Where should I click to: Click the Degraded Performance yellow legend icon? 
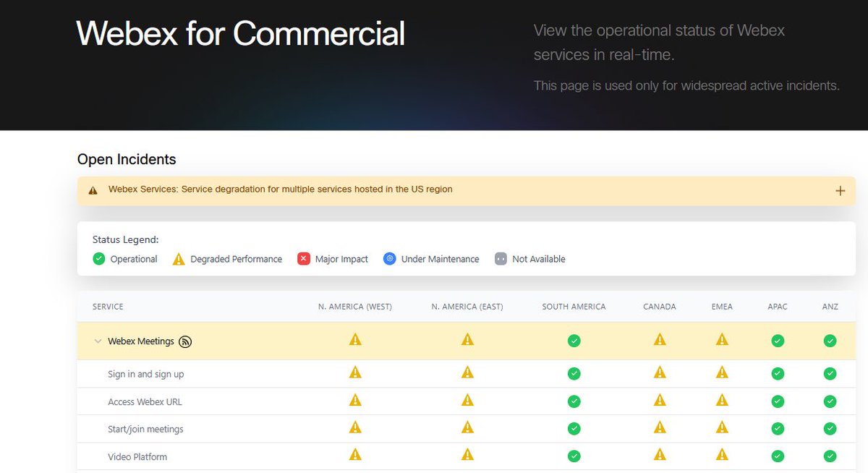(179, 259)
